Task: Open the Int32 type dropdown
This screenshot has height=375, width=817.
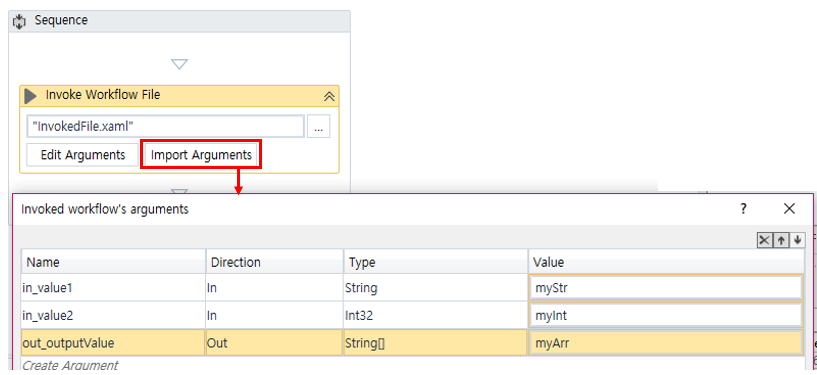Action: click(436, 315)
